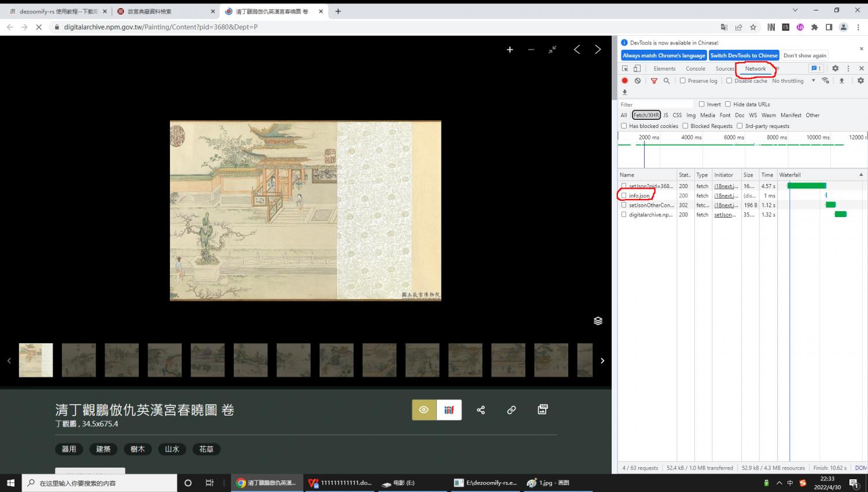Tick the Invert filter checkbox
The width and height of the screenshot is (868, 492).
701,104
